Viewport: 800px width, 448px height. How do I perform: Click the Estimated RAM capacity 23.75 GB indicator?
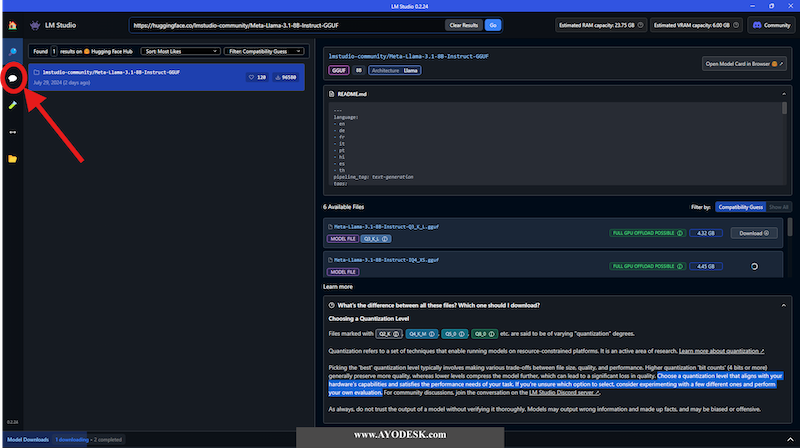(601, 25)
